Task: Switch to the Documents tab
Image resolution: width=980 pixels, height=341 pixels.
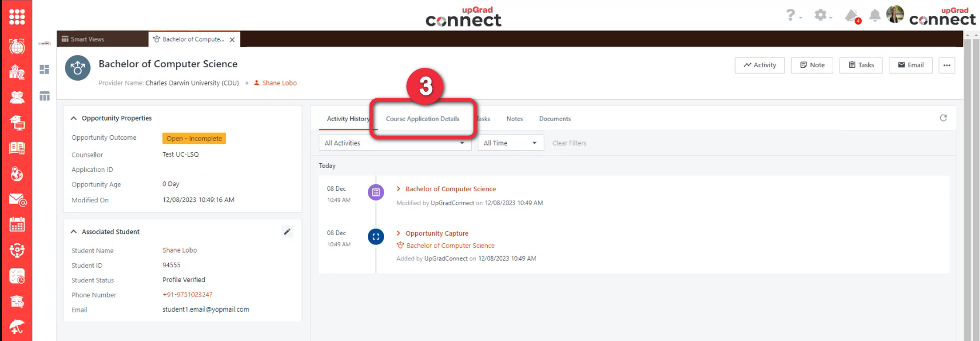Action: click(x=554, y=119)
